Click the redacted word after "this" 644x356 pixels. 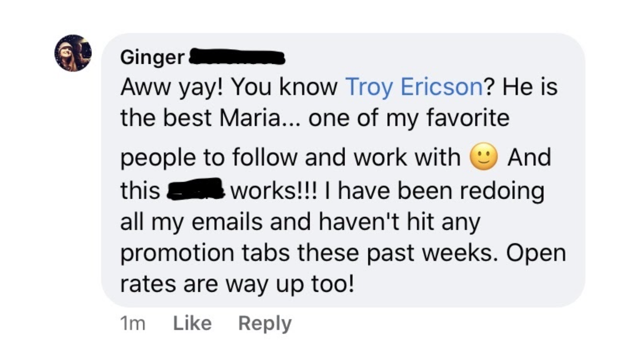pos(195,191)
